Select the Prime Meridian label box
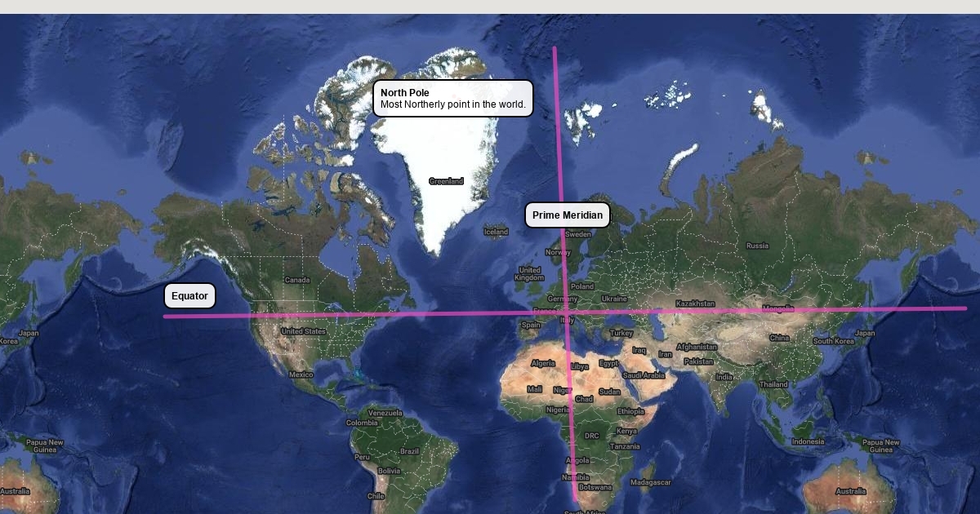 (x=567, y=215)
